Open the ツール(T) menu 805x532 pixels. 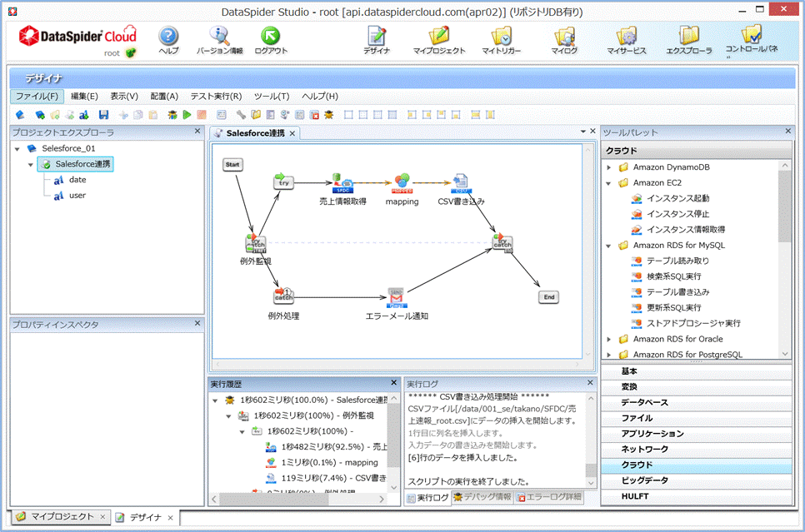point(272,96)
